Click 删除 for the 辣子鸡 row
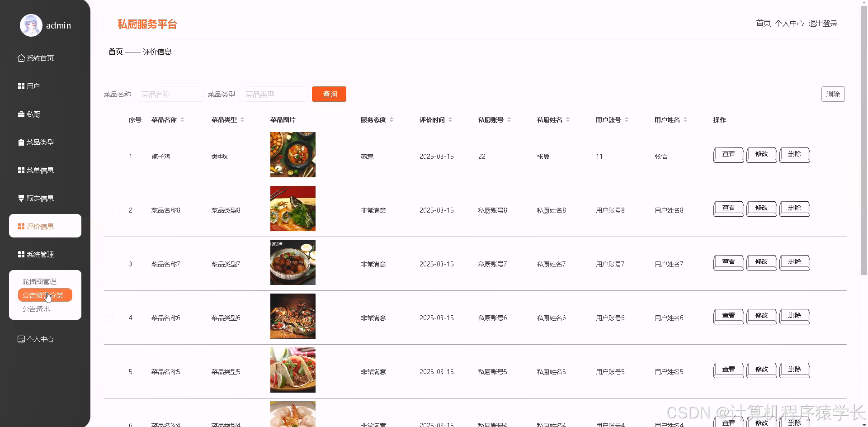The image size is (868, 427). 795,155
